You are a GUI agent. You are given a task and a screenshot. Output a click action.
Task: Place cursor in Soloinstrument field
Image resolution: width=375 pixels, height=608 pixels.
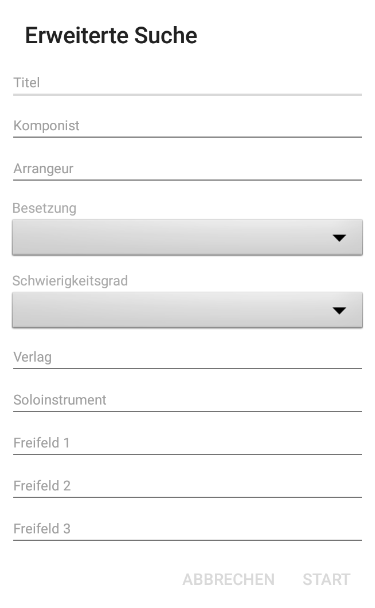[x=187, y=400]
